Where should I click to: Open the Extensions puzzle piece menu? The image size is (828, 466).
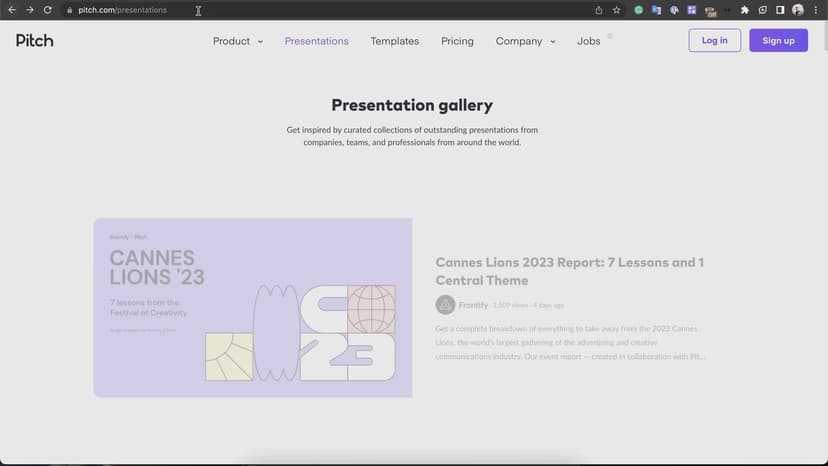745,10
